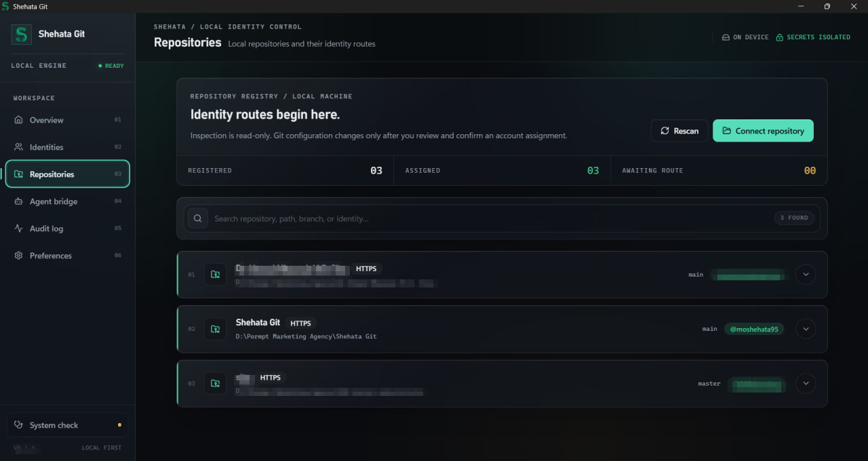Image resolution: width=868 pixels, height=461 pixels.
Task: Open the System check button
Action: [x=67, y=425]
